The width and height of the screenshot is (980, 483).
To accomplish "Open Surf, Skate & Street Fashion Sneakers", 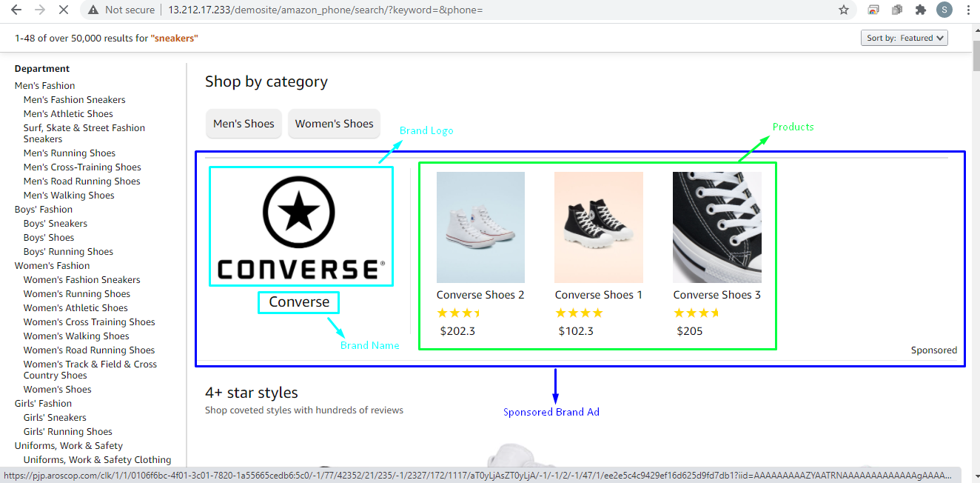I will point(84,133).
